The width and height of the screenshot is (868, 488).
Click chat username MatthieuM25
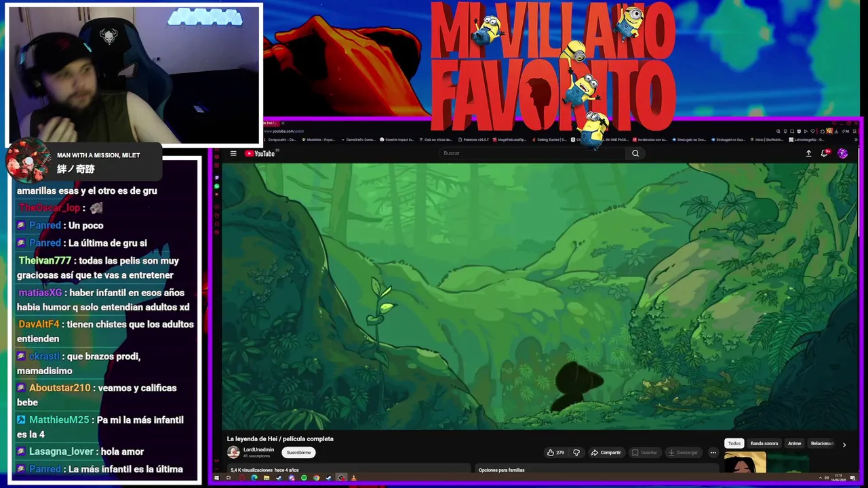59,420
